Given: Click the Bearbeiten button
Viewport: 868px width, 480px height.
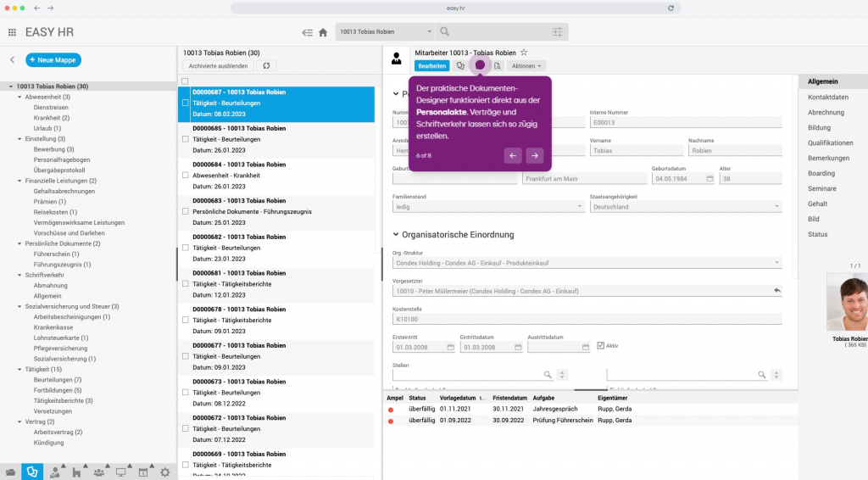Looking at the screenshot, I should [x=431, y=65].
